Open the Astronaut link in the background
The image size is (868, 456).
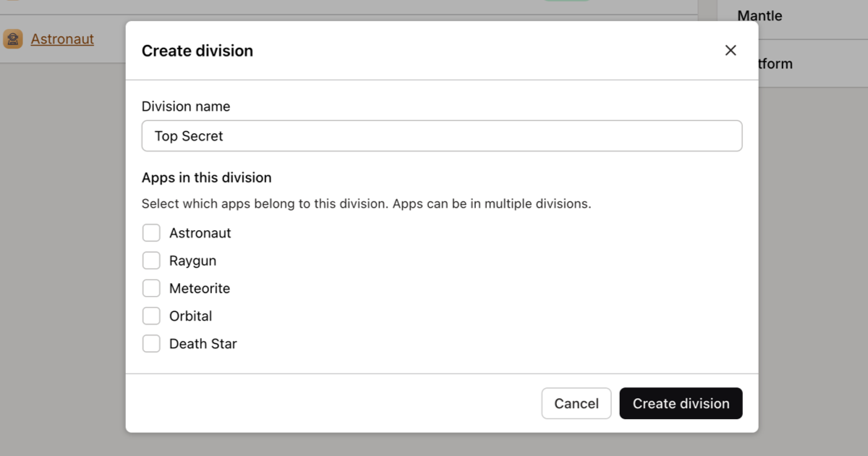(62, 38)
